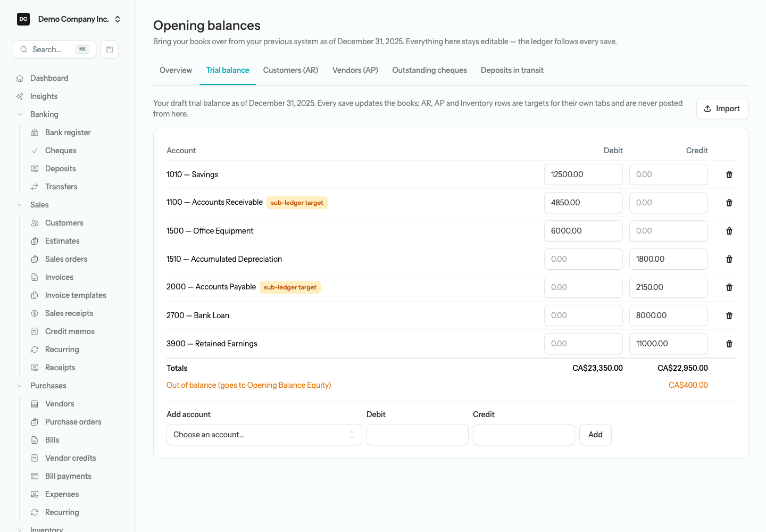Viewport: 766px width, 532px height.
Task: Go to Bank register
Action: click(x=68, y=132)
